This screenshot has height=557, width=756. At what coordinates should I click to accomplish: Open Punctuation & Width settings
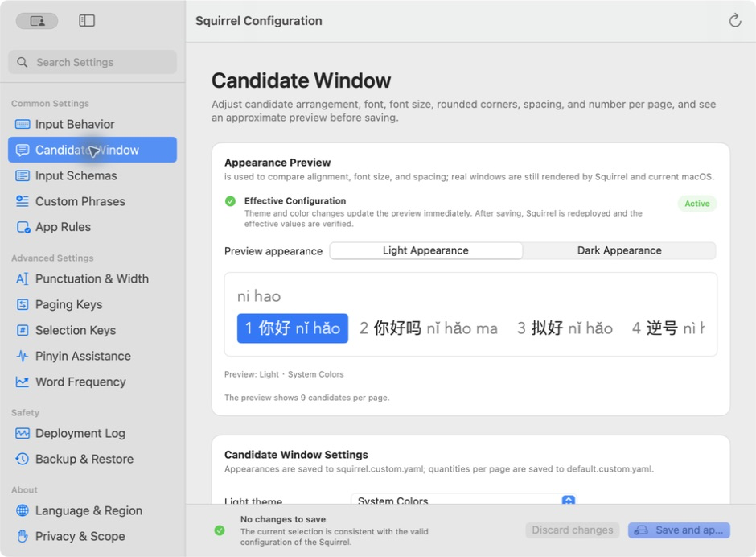click(92, 278)
